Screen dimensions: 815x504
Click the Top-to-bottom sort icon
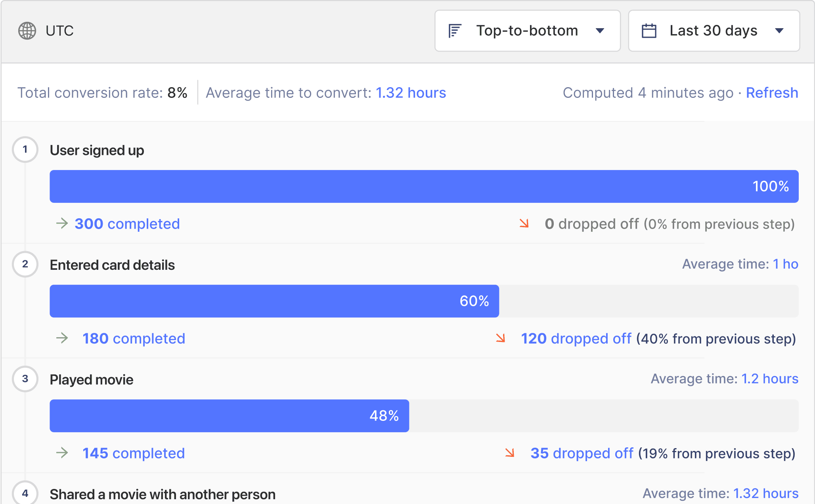point(455,31)
